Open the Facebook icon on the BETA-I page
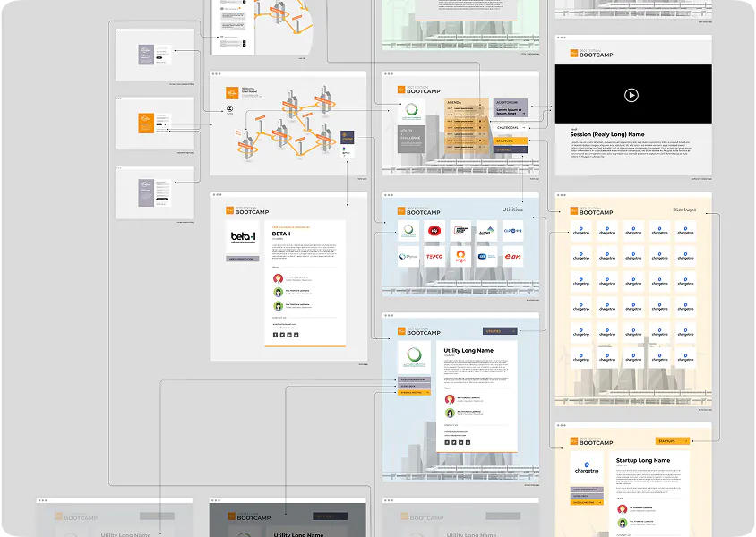 click(x=275, y=335)
